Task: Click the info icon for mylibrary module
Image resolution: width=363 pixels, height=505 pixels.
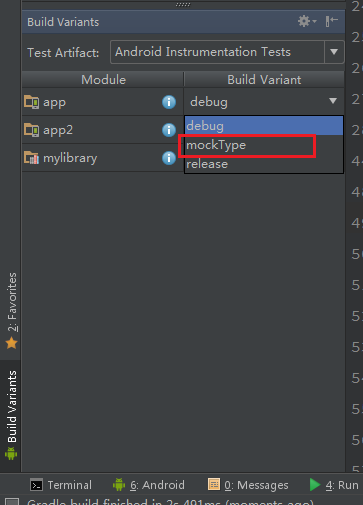Action: click(x=169, y=158)
